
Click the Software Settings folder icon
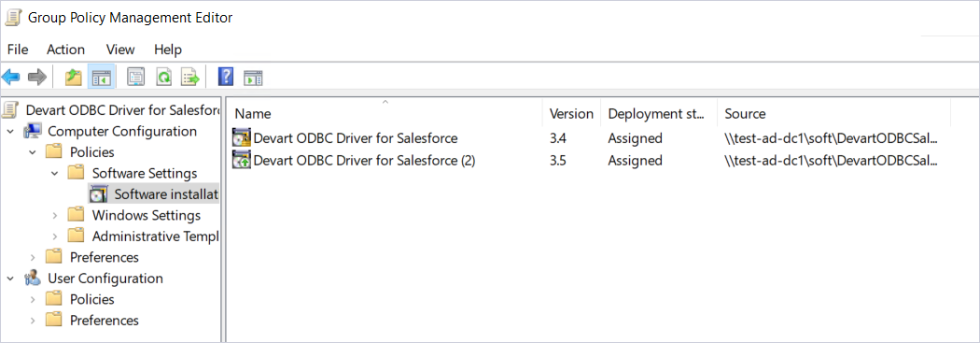(x=77, y=173)
